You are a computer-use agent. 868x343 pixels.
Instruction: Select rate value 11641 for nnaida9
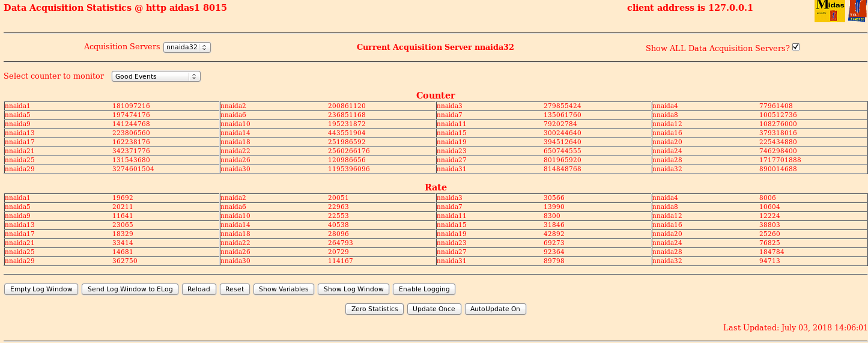pyautogui.click(x=123, y=216)
